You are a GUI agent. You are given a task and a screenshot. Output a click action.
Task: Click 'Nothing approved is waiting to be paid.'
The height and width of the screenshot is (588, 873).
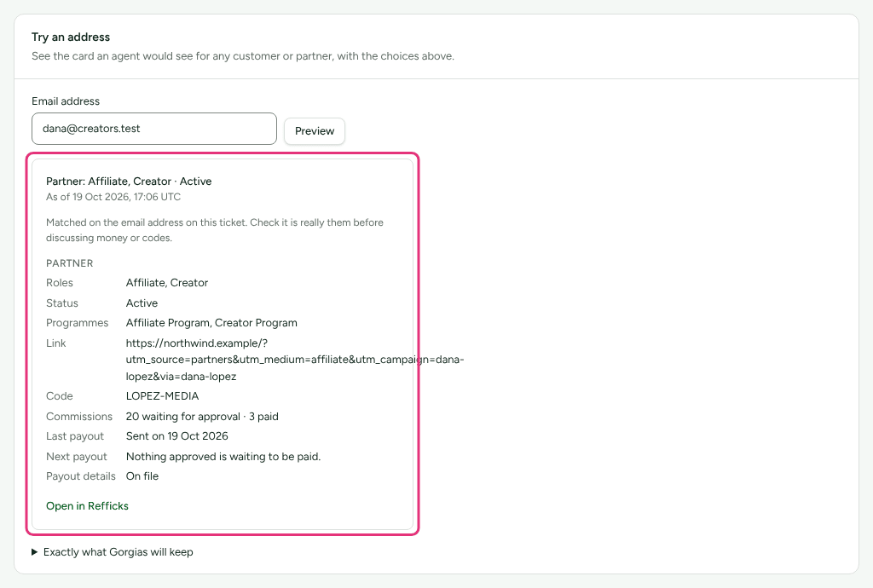pos(223,456)
